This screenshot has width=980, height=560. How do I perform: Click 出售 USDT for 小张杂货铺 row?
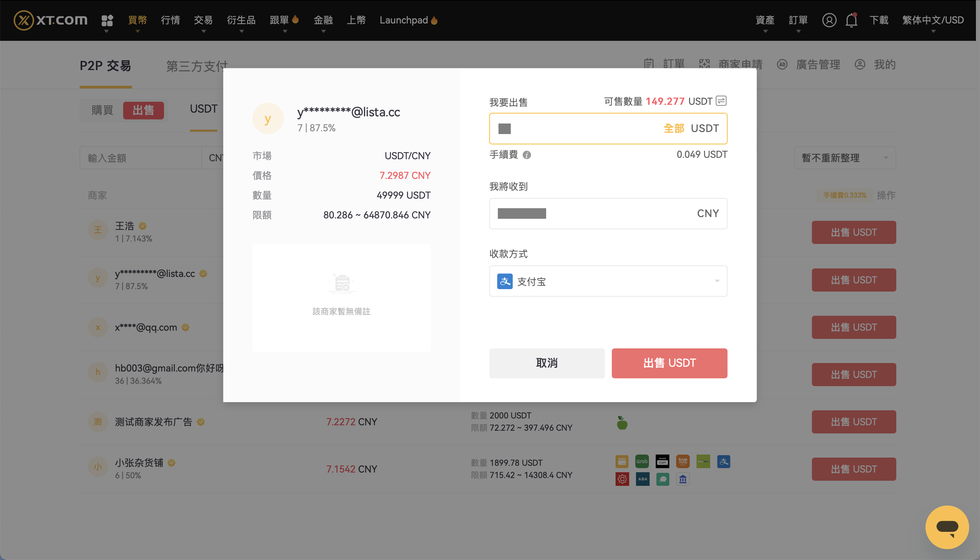(x=853, y=469)
